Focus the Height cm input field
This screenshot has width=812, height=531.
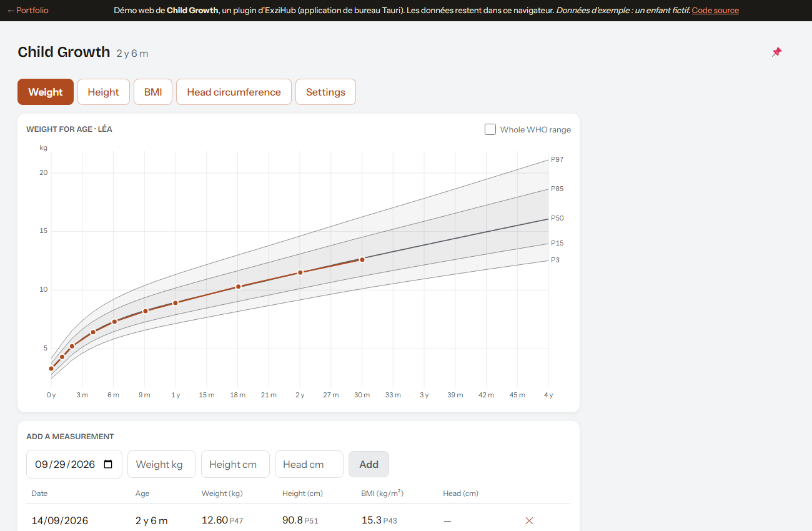(x=235, y=464)
